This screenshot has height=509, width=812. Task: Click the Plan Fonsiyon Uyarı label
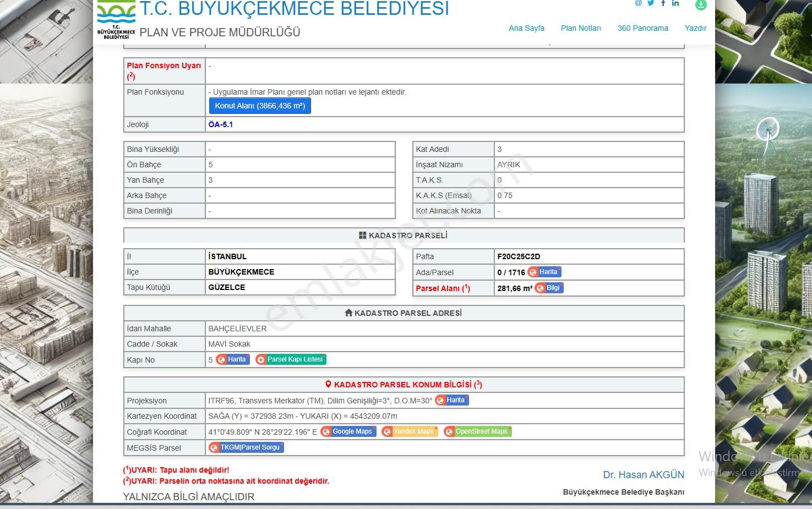(x=164, y=70)
